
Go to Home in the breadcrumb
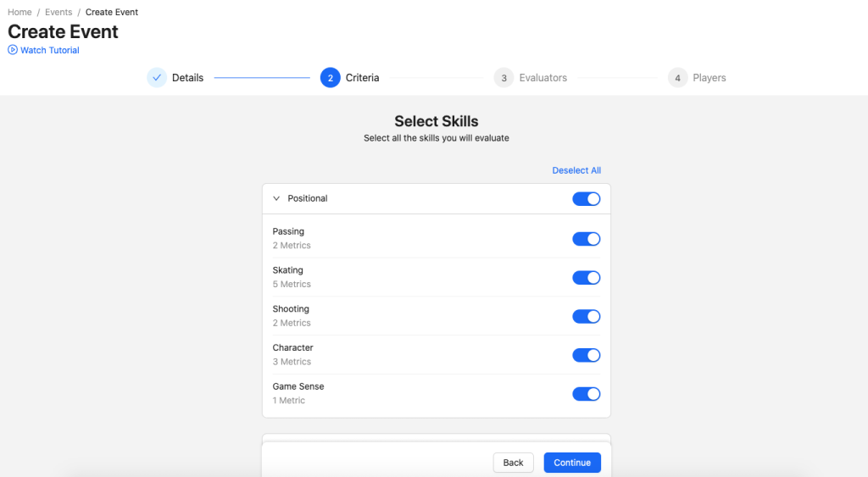pos(19,13)
